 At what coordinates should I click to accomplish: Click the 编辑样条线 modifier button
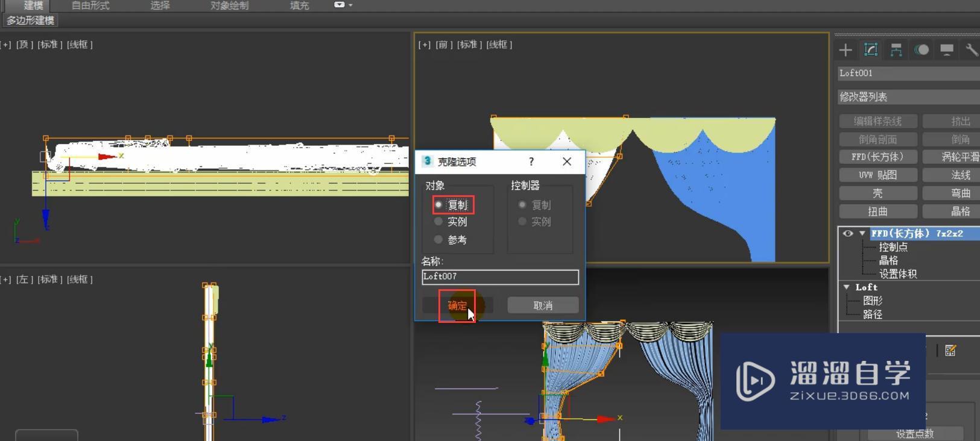tap(877, 121)
